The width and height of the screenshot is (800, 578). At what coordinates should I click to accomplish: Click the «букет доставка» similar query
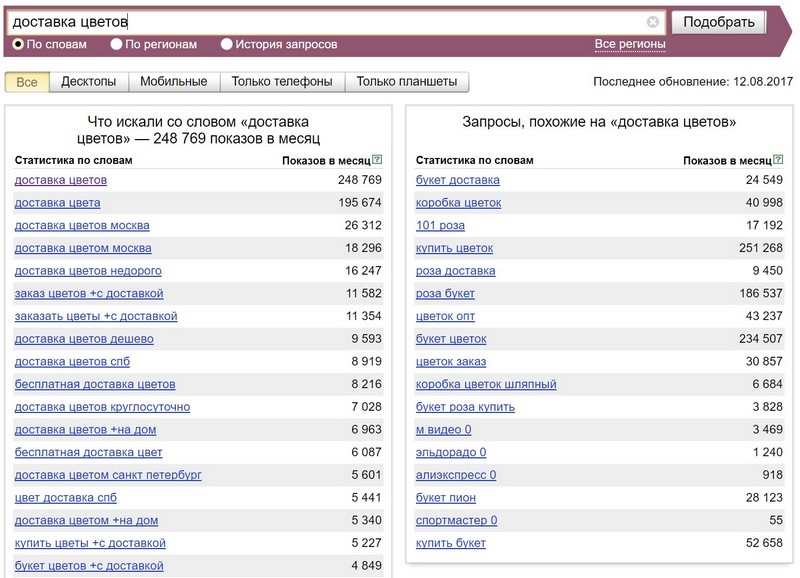click(x=457, y=180)
